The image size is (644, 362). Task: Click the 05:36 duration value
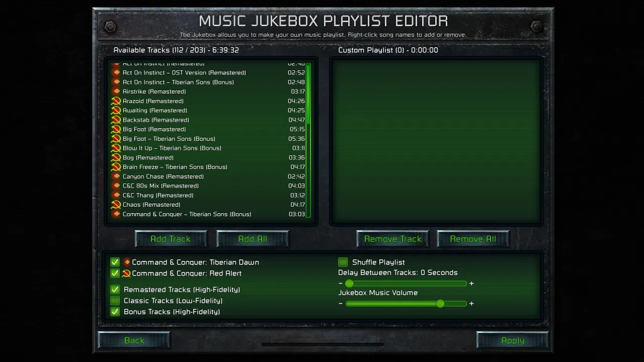coord(297,139)
